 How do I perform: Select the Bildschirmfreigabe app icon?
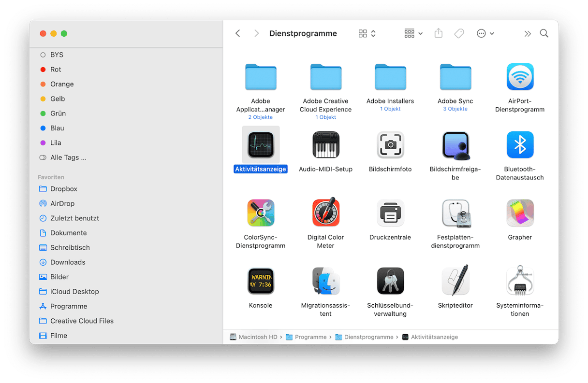pos(456,145)
